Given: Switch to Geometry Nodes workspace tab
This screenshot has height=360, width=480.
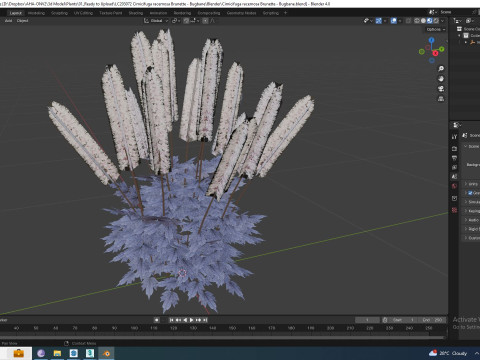Looking at the screenshot, I should point(241,13).
